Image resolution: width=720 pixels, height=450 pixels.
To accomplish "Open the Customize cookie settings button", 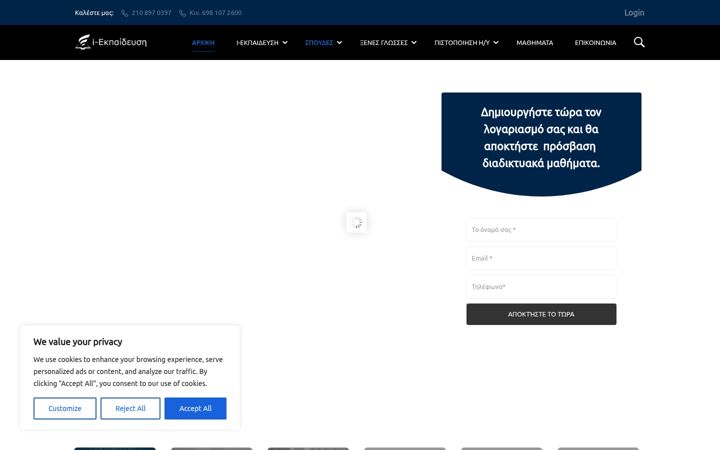I will 65,408.
